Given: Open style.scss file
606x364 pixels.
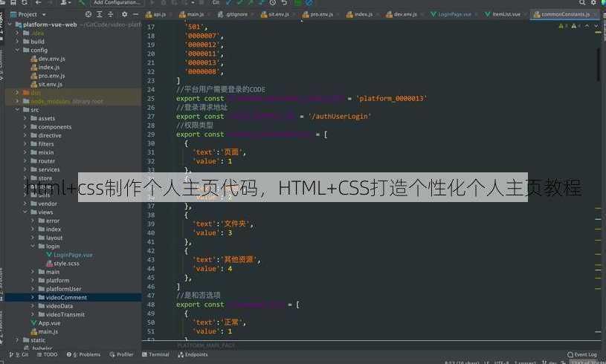Looking at the screenshot, I should pyautogui.click(x=63, y=263).
